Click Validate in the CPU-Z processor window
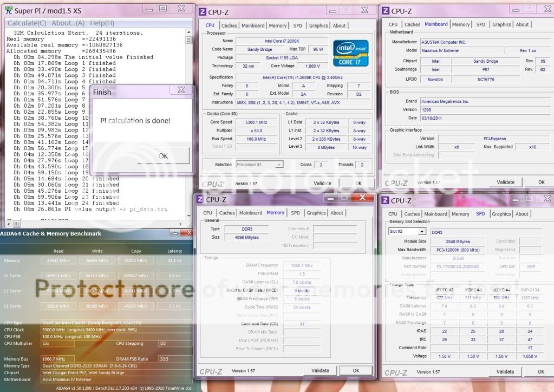The width and height of the screenshot is (554, 392). (323, 184)
